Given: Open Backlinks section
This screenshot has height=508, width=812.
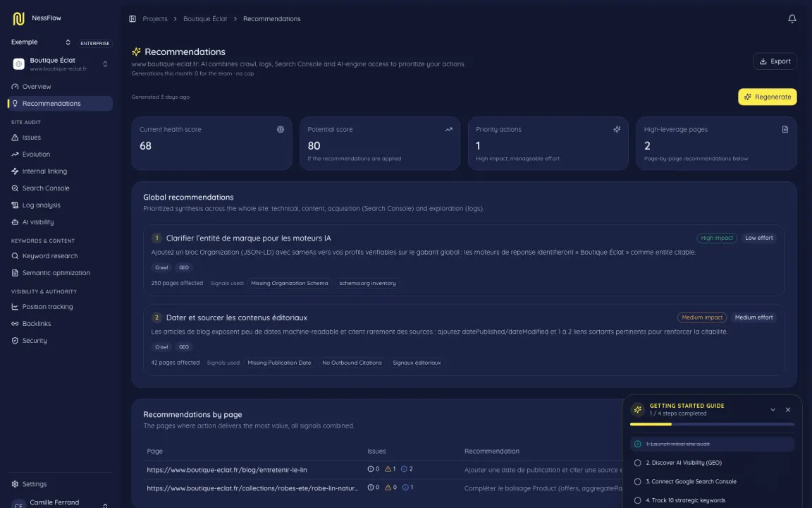Looking at the screenshot, I should point(61,323).
